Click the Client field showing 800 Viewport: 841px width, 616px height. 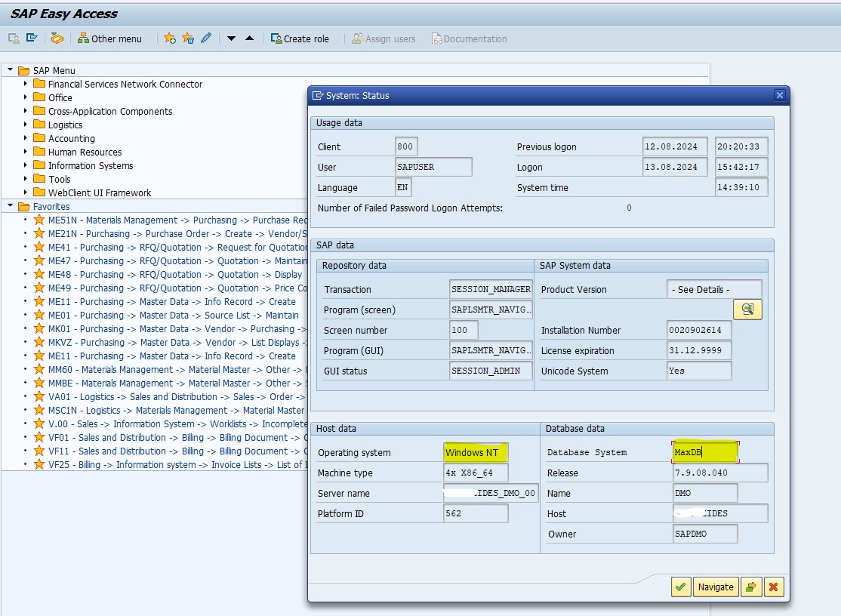(406, 146)
